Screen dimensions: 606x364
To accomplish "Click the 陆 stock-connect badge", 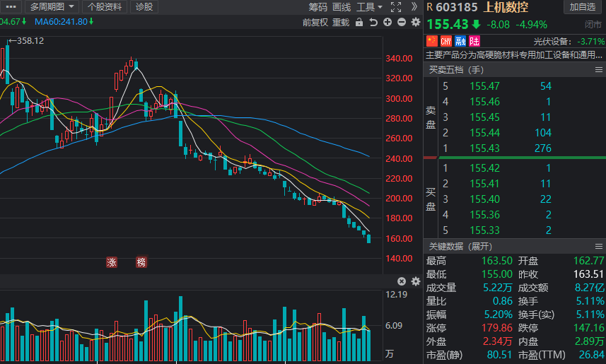I will [x=474, y=41].
